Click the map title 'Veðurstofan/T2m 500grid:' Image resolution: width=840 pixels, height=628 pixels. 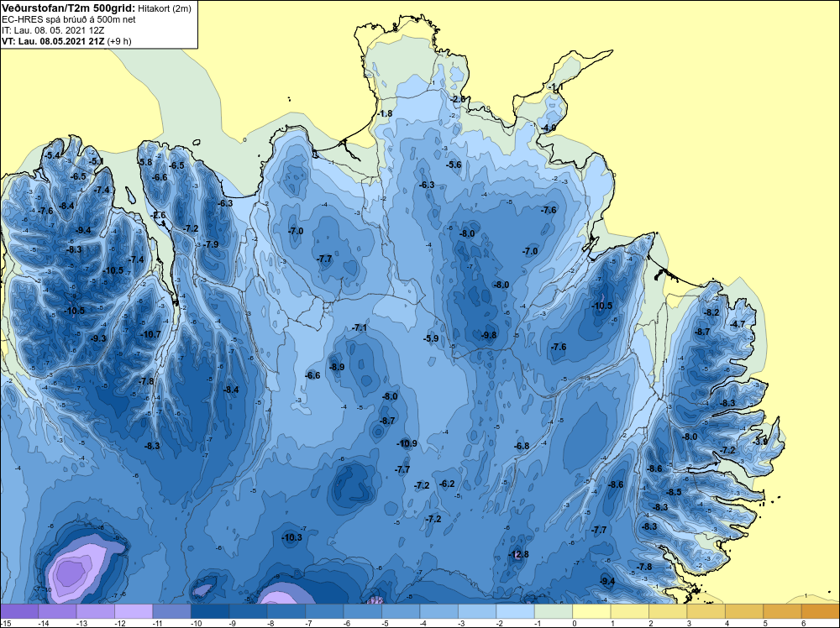tap(69, 8)
